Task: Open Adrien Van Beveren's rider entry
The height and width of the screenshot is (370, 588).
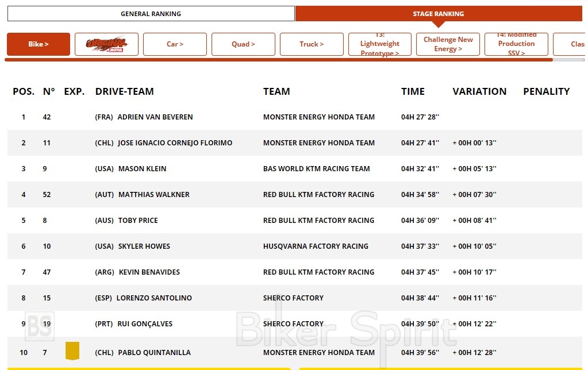Action: 155,117
